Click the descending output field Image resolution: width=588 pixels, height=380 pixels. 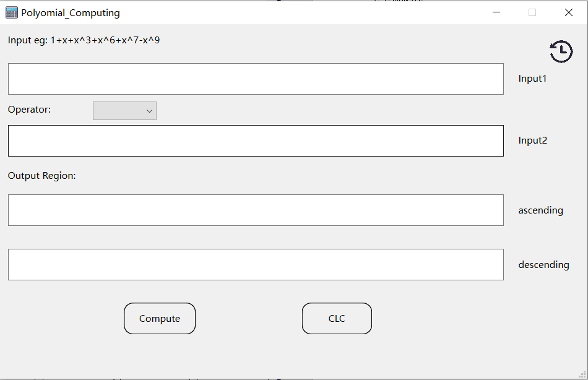click(256, 264)
